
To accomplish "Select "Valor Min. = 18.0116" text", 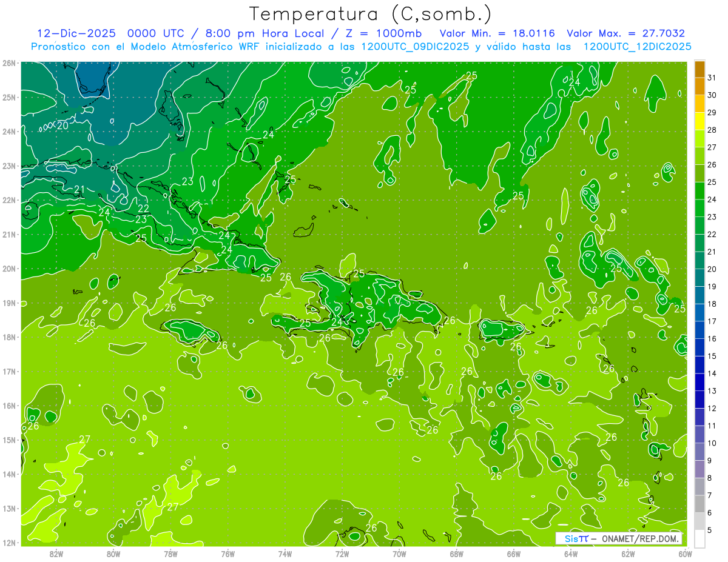I will (497, 33).
